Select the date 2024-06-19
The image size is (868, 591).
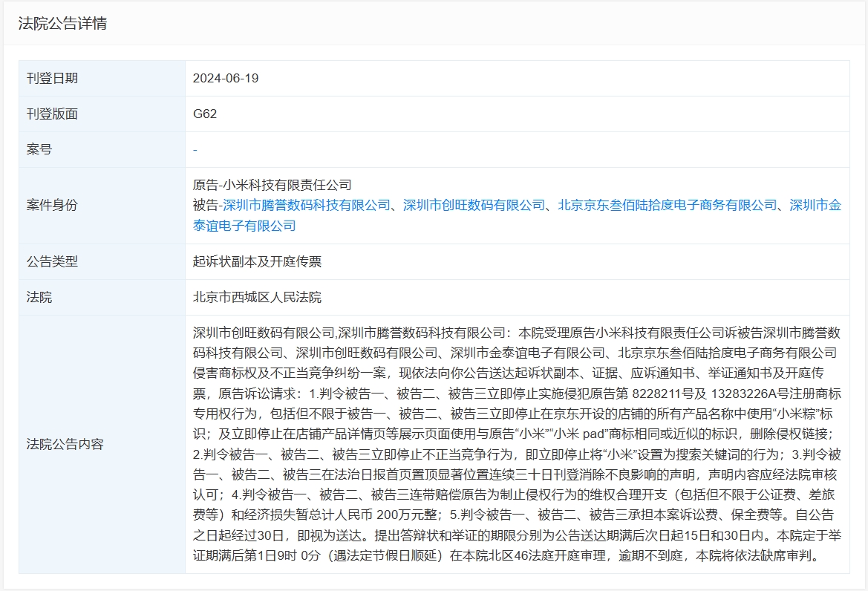point(226,79)
